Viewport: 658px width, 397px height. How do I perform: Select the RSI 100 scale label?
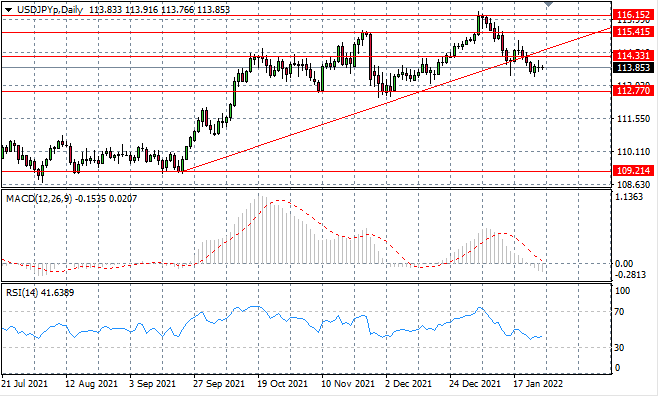pos(622,291)
